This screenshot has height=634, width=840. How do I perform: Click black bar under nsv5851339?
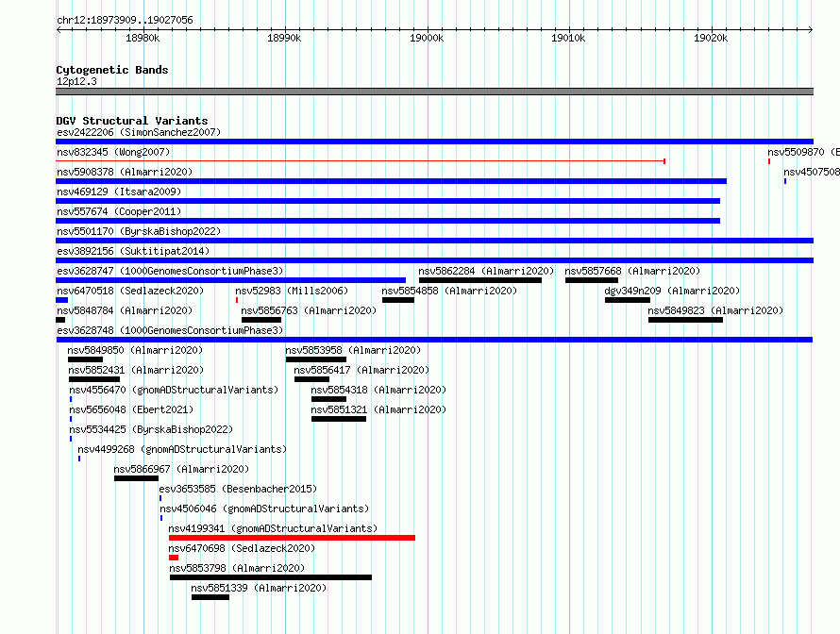tap(210, 597)
